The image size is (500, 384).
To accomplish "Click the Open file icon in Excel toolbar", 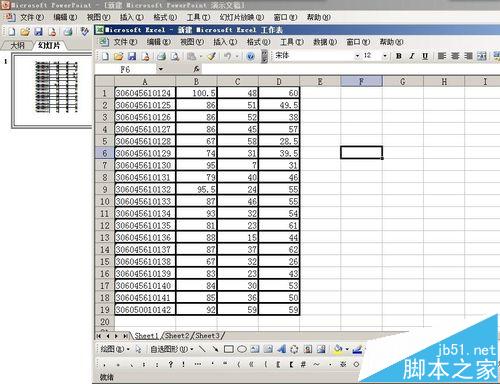I will tap(118, 56).
